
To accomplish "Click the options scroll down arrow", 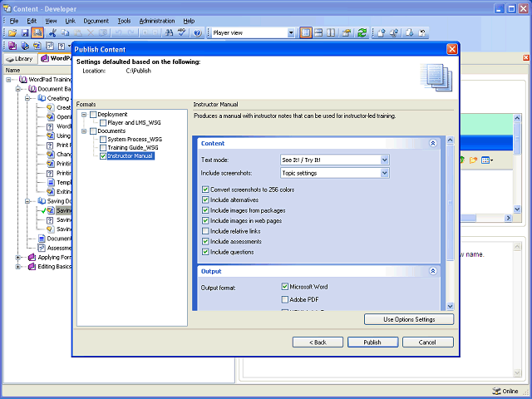I will click(450, 306).
